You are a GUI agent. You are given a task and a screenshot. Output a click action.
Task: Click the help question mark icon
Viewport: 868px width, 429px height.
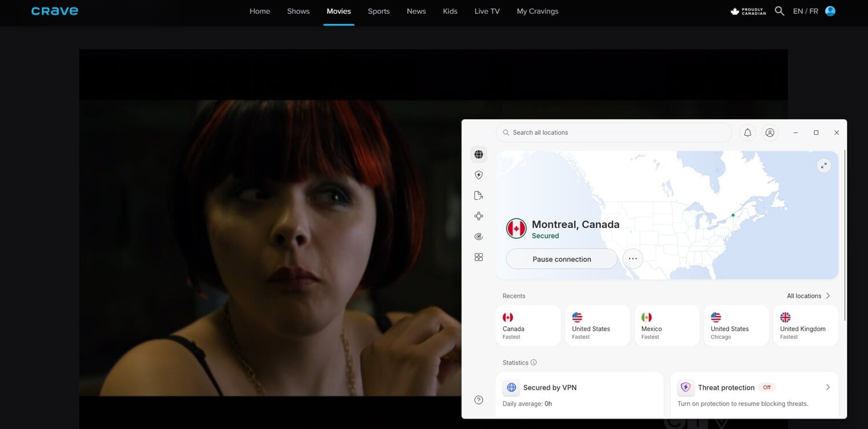[479, 400]
